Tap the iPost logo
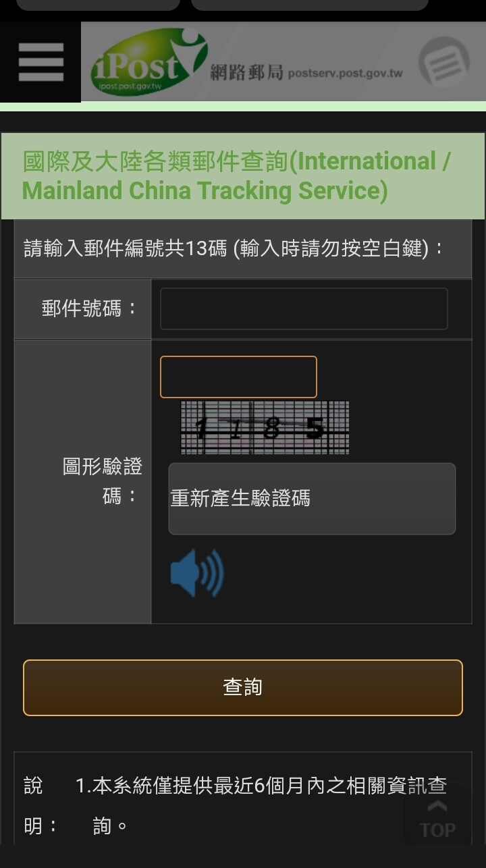Screen dimensions: 486x868 [x=148, y=62]
